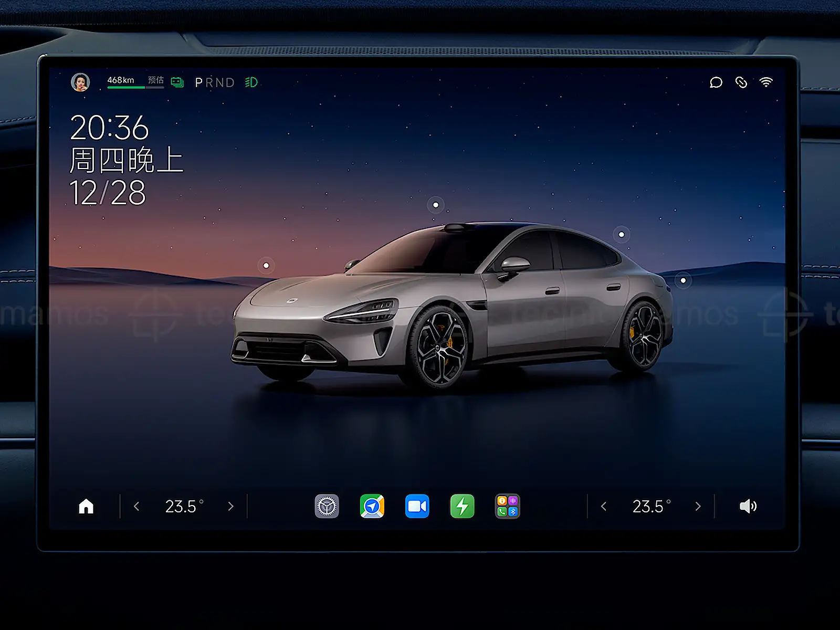Tap the Wi-Fi status icon
The image size is (840, 630).
point(766,82)
